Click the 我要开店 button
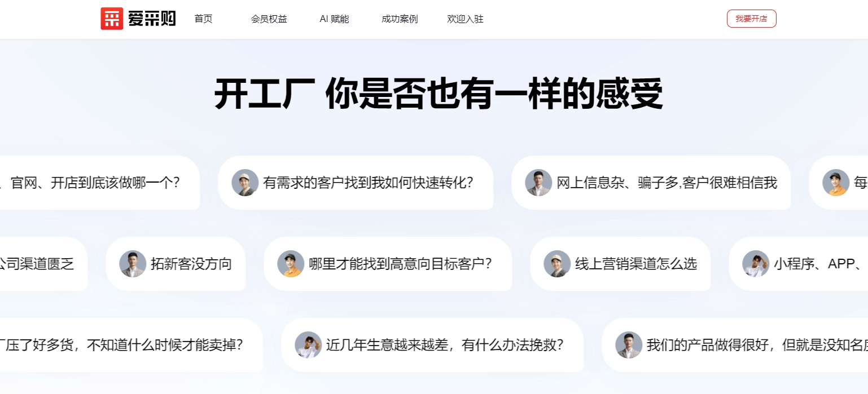Image resolution: width=868 pixels, height=394 pixels. click(751, 19)
